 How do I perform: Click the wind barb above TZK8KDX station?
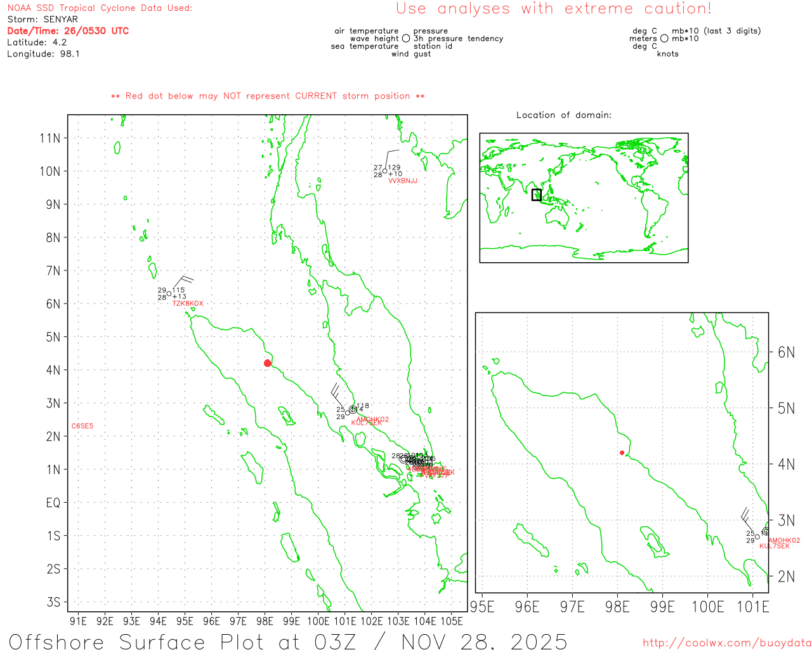183,282
